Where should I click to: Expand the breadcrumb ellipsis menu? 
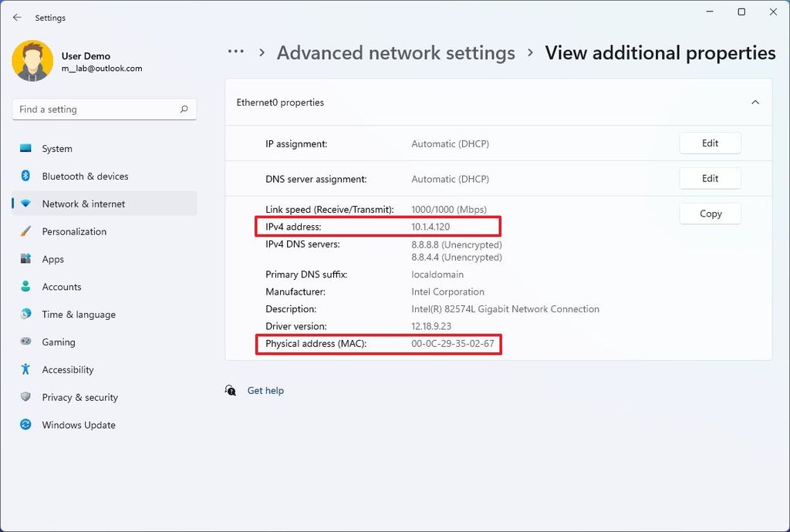click(235, 52)
